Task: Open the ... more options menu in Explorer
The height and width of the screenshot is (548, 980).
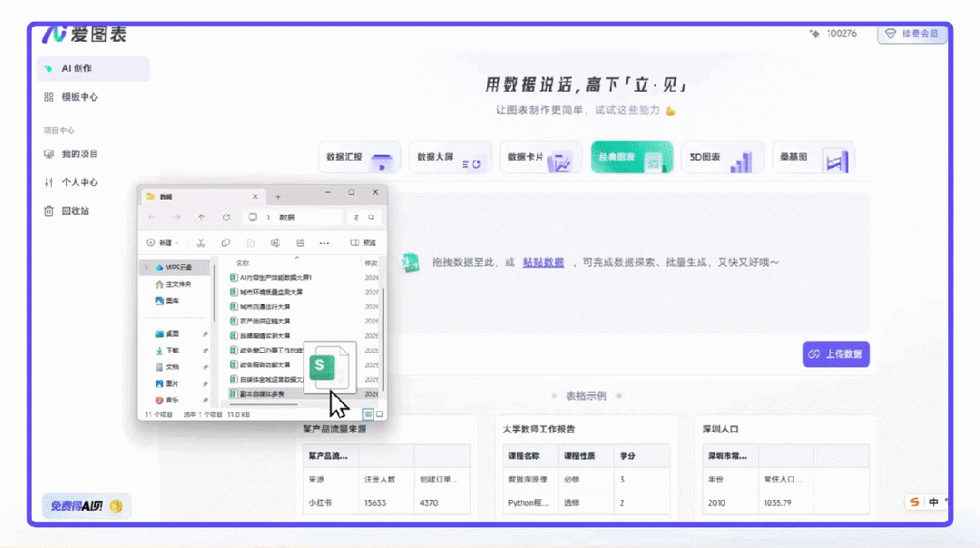Action: click(323, 242)
